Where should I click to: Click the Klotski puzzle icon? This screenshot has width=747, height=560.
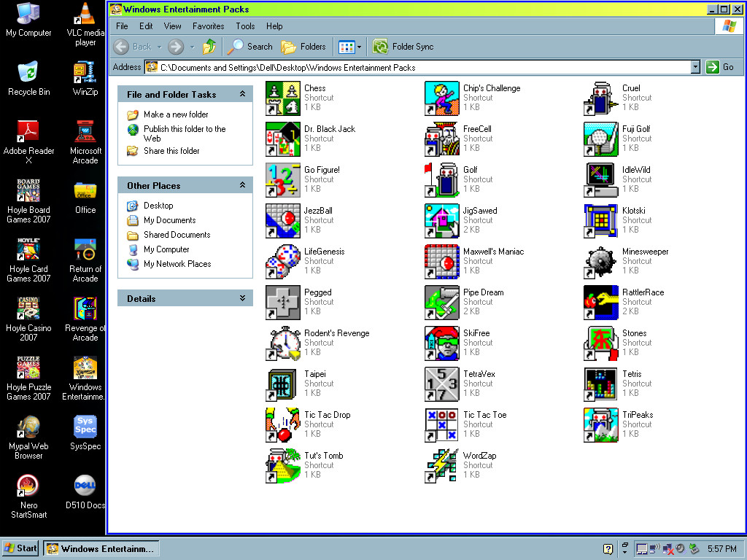coord(601,221)
